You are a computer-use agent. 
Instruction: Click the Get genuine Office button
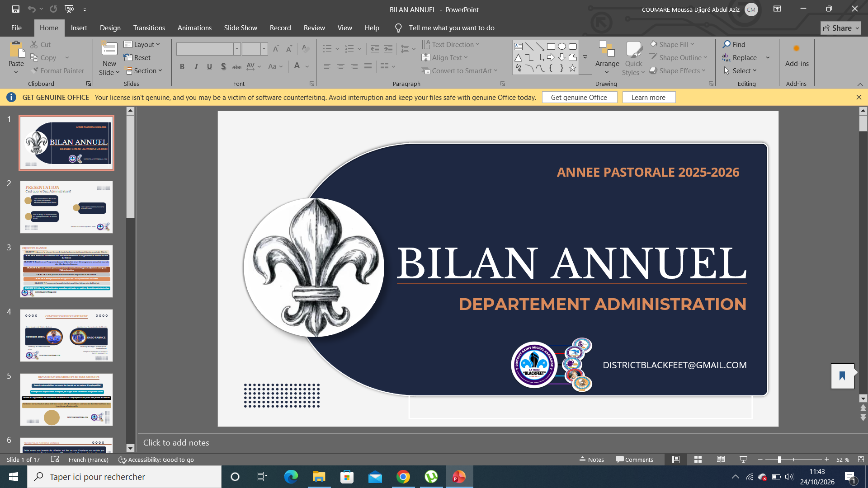click(579, 97)
